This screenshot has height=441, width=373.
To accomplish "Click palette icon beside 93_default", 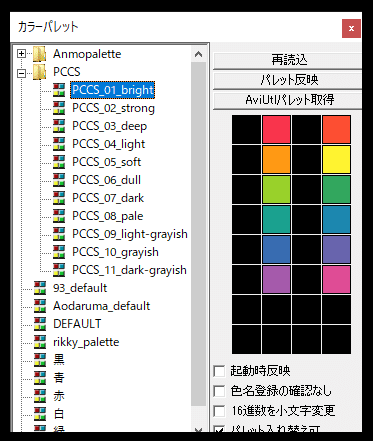I will (x=40, y=288).
